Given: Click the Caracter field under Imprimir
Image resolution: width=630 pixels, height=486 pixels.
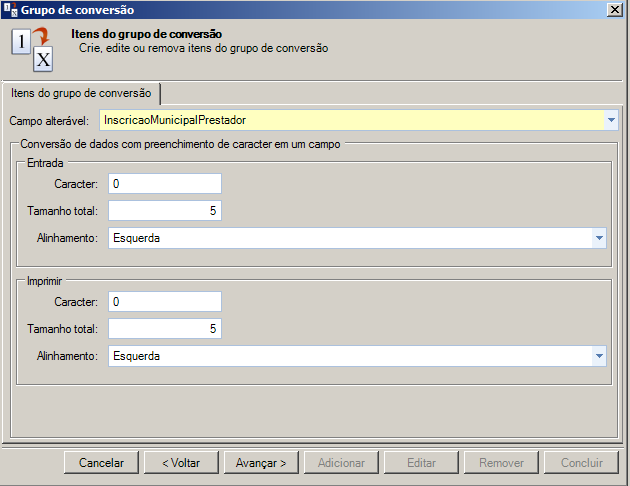Looking at the screenshot, I should click(165, 302).
